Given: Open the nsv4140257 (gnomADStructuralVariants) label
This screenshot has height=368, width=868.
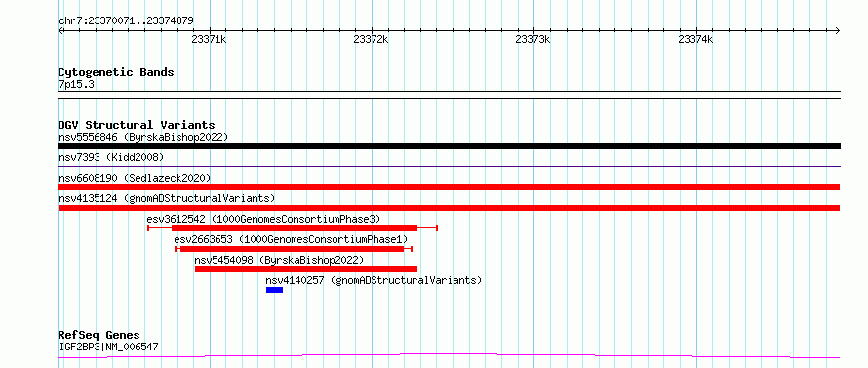Looking at the screenshot, I should point(374,280).
